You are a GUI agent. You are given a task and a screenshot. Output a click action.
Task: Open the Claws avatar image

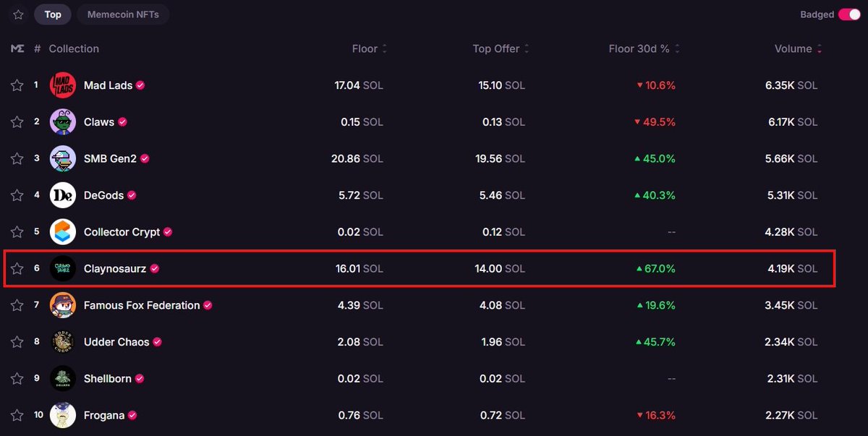click(63, 122)
